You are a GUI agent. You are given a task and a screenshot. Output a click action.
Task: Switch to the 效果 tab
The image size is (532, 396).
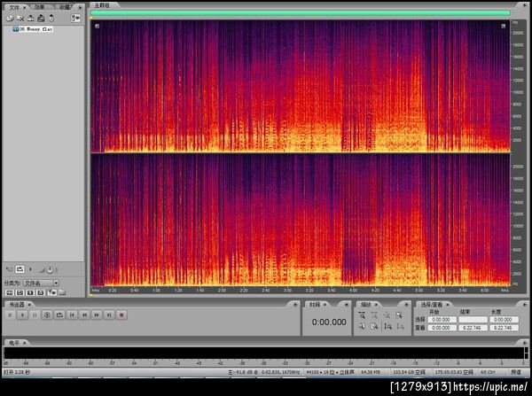40,5
